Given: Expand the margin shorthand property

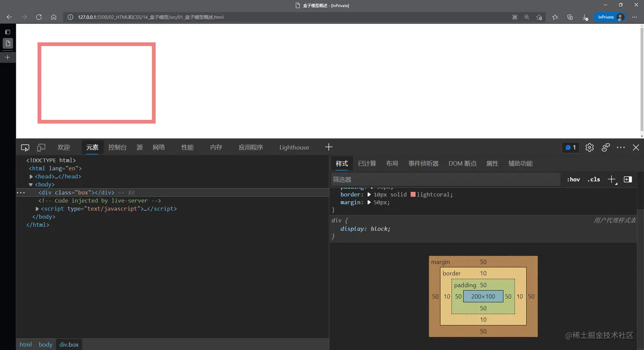Looking at the screenshot, I should pos(369,202).
